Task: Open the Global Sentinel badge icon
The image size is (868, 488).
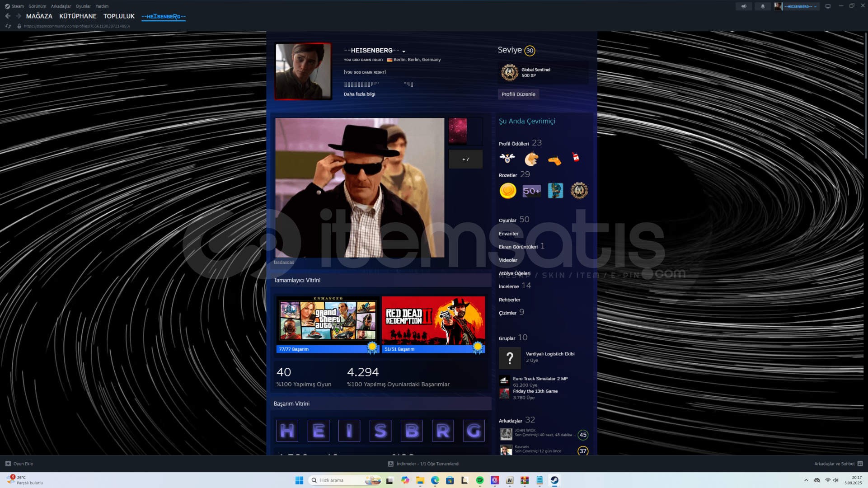Action: [x=509, y=72]
